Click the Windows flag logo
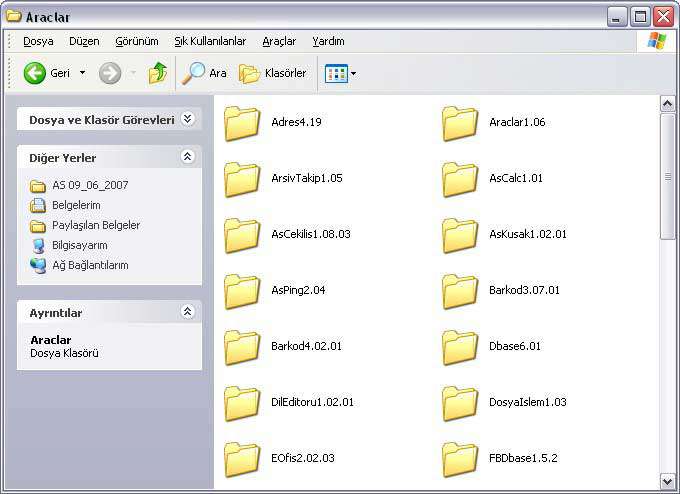680x494 pixels. [x=657, y=41]
